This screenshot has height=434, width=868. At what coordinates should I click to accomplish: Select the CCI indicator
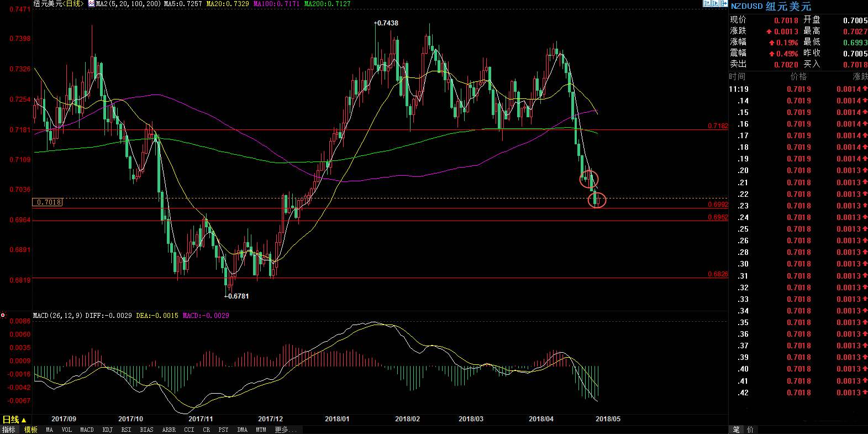189,430
